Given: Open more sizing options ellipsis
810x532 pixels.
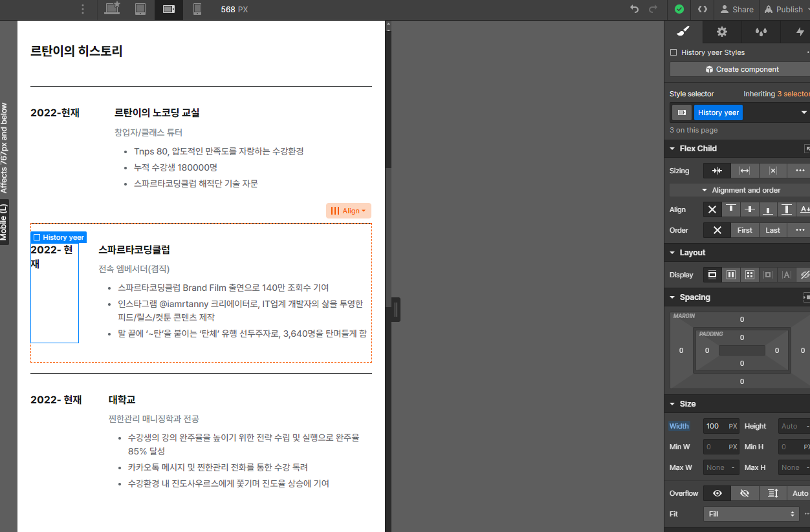Looking at the screenshot, I should point(800,171).
